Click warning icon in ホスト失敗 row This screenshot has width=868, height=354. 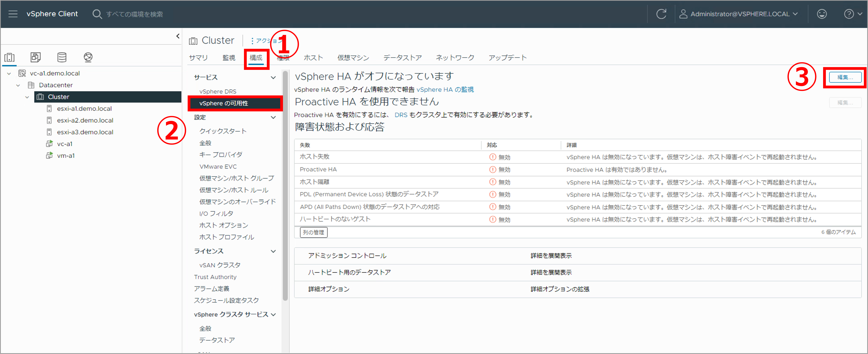tap(493, 157)
